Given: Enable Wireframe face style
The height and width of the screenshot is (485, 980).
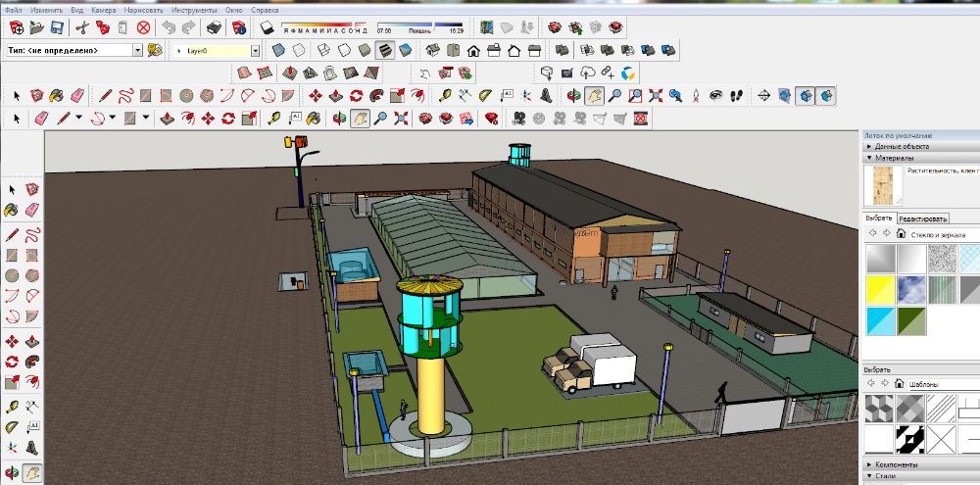Looking at the screenshot, I should 323,51.
